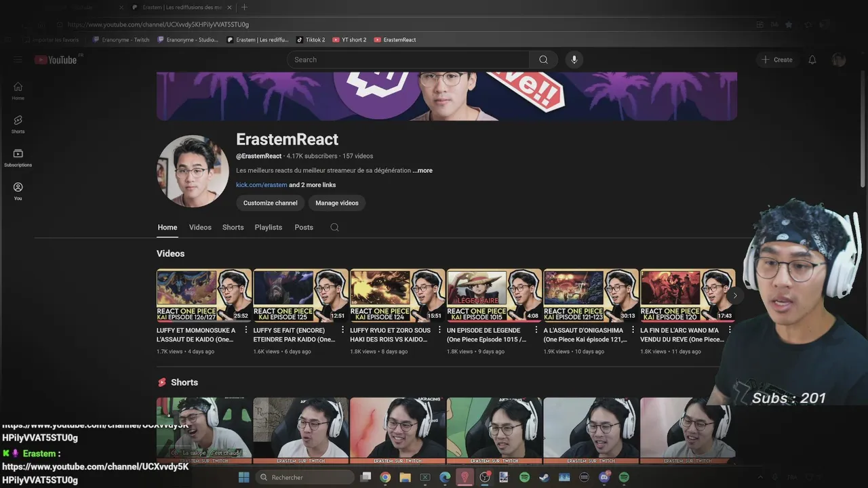The image size is (868, 488).
Task: Open the YouTube hamburger guide menu
Action: coord(18,60)
